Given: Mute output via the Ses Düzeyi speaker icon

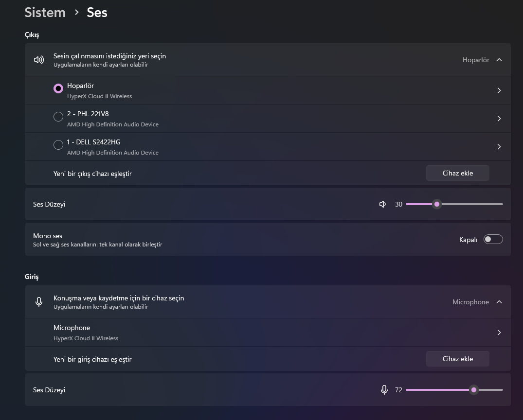Looking at the screenshot, I should (383, 204).
